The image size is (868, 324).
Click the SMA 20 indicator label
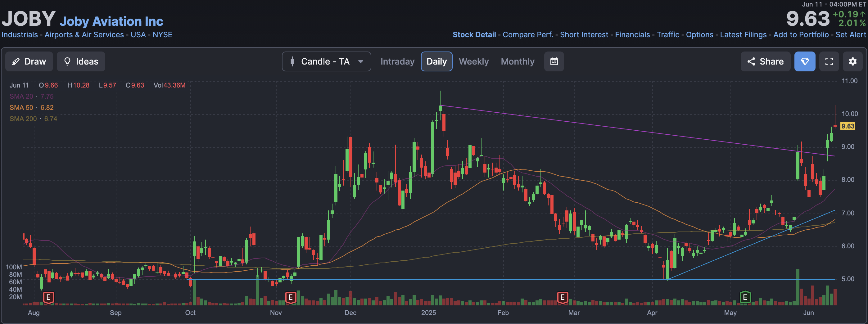tap(31, 96)
